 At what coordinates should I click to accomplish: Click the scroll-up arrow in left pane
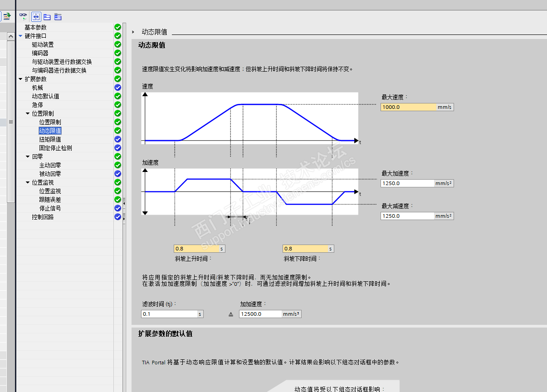pos(11,36)
